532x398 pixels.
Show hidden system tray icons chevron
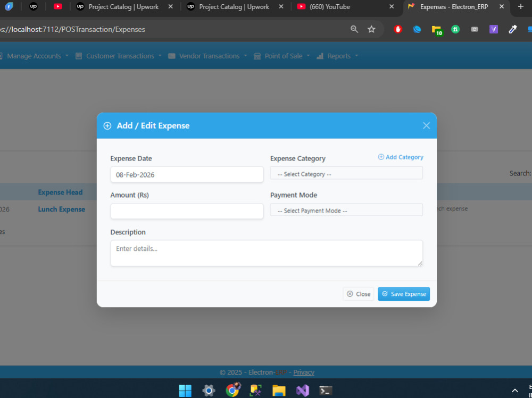tap(514, 391)
